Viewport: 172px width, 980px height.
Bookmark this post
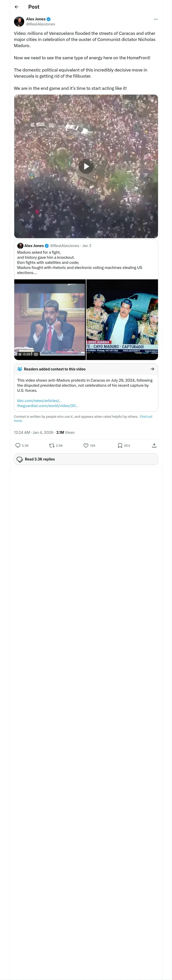[120, 445]
